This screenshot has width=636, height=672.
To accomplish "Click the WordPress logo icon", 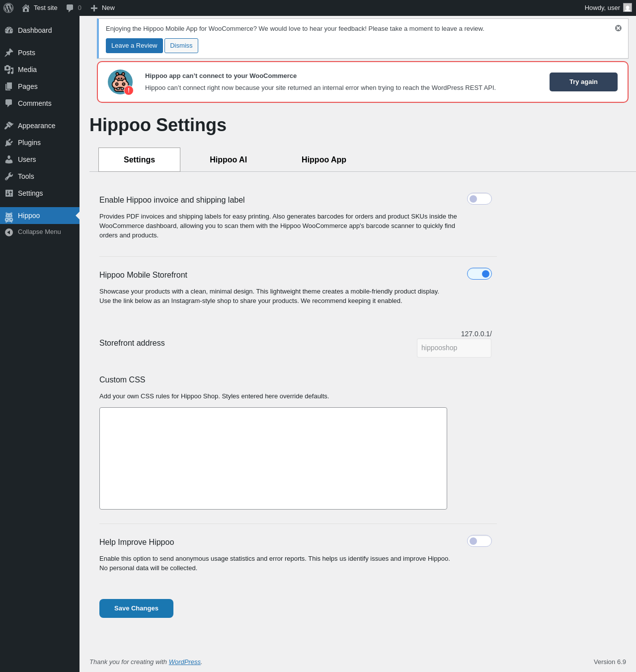I will (x=8, y=8).
